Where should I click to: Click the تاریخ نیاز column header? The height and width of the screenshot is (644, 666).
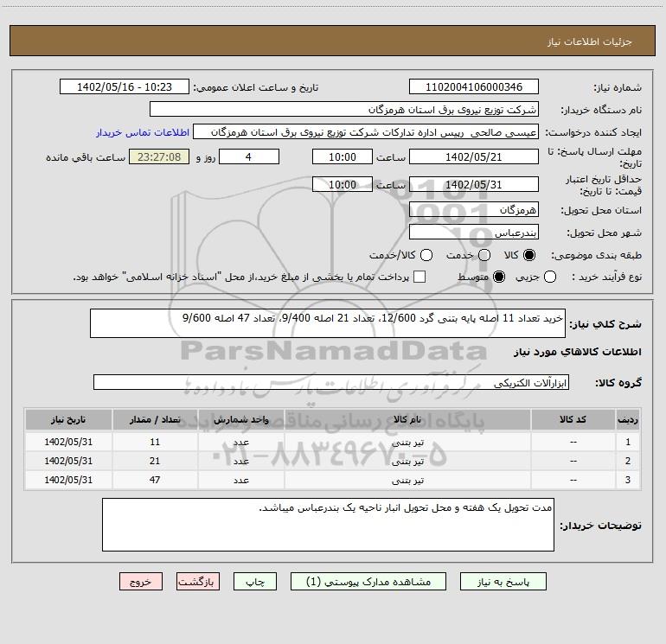tap(68, 419)
